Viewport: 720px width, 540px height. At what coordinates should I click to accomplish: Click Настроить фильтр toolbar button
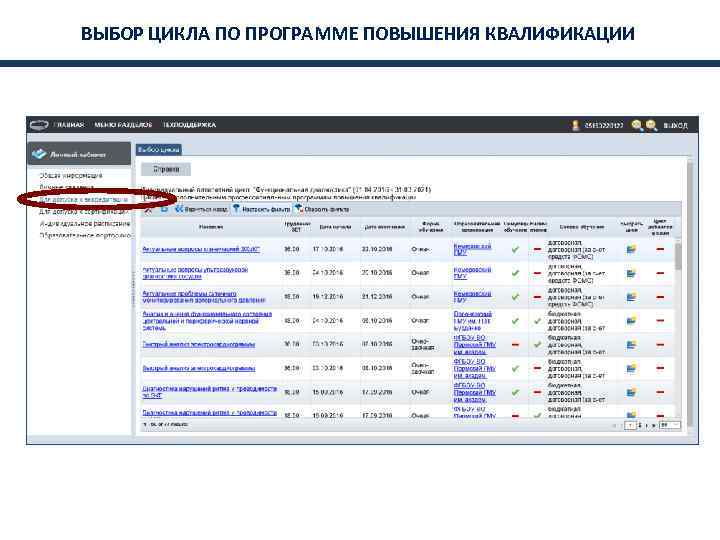pos(262,209)
